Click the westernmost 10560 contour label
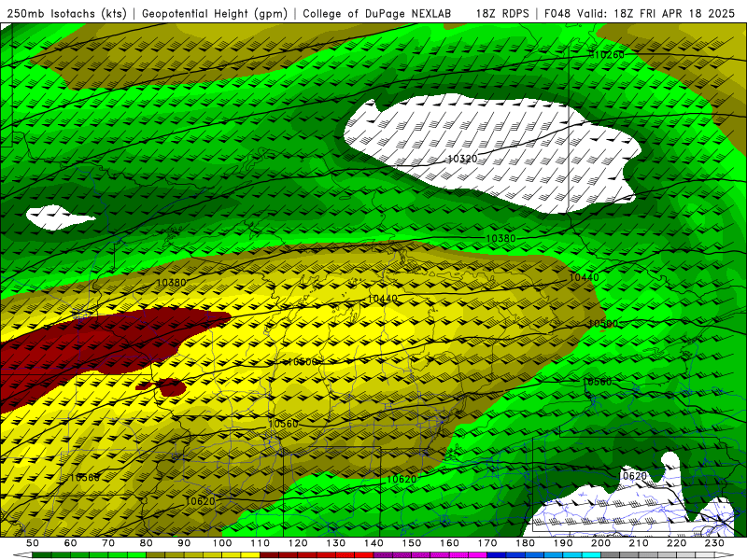The image size is (747, 560). pos(85,477)
